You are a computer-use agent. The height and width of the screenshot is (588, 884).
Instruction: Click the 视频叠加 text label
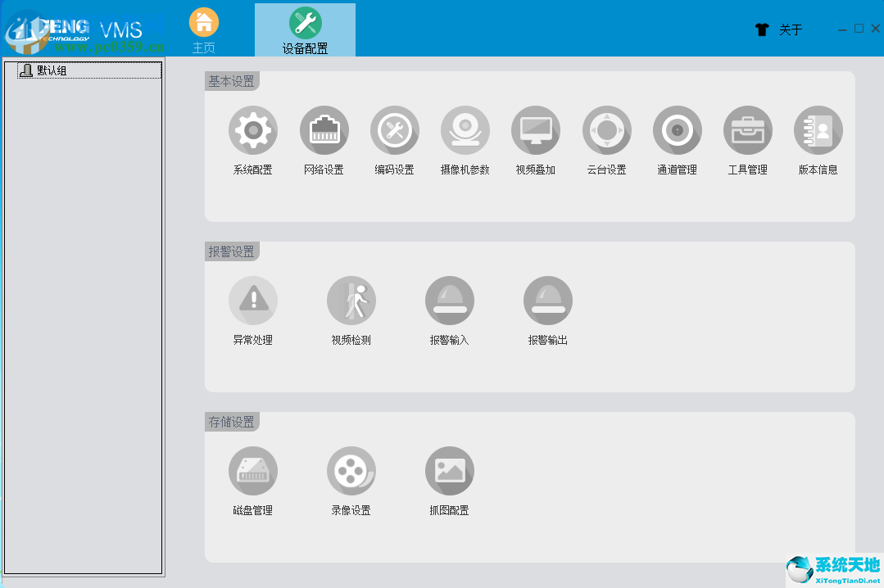pyautogui.click(x=536, y=170)
